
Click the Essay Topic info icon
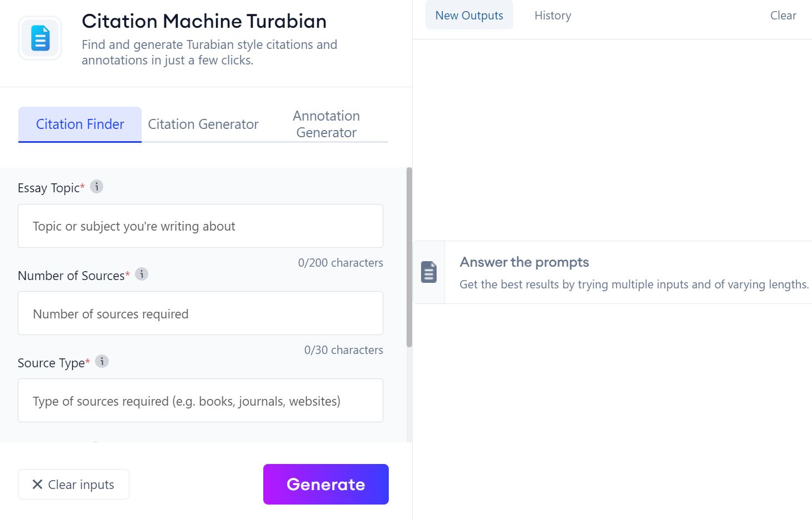tap(97, 187)
